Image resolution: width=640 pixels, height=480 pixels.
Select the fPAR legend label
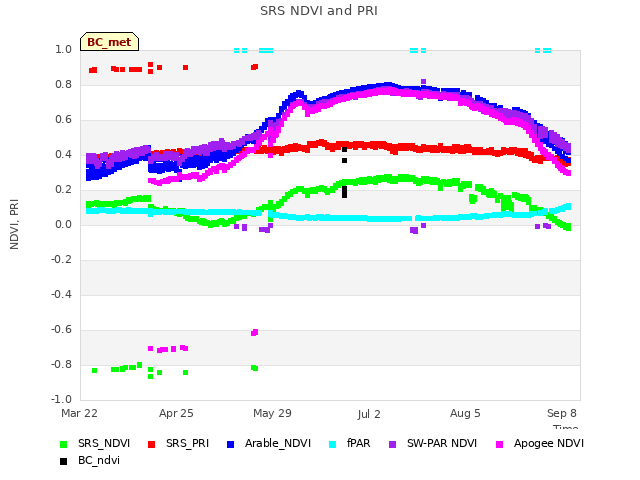pyautogui.click(x=359, y=444)
